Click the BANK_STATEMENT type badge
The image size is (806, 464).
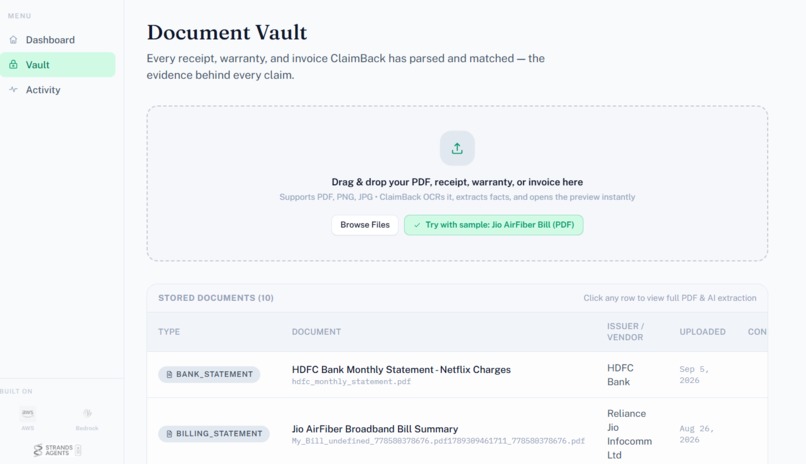click(x=209, y=374)
